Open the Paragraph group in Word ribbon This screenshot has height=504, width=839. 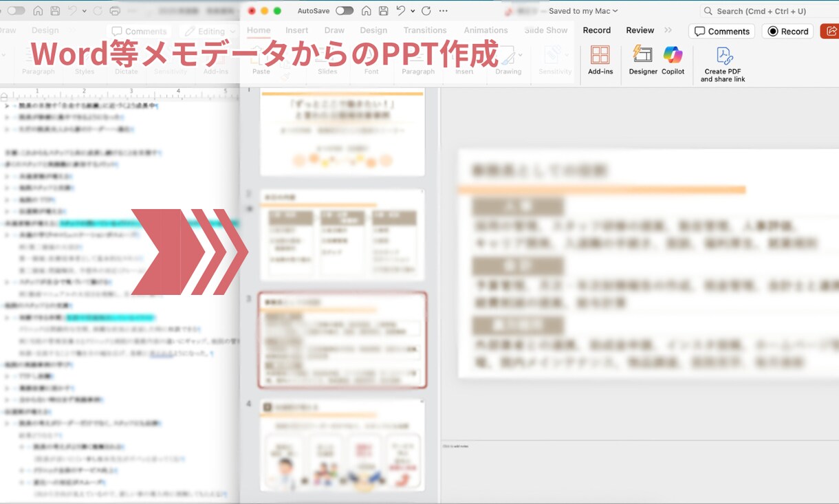38,62
